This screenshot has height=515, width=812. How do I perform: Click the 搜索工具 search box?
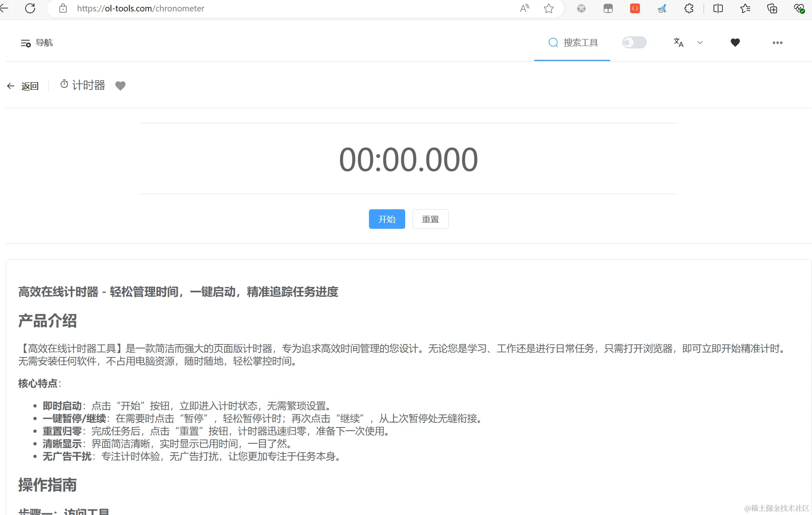click(x=572, y=43)
